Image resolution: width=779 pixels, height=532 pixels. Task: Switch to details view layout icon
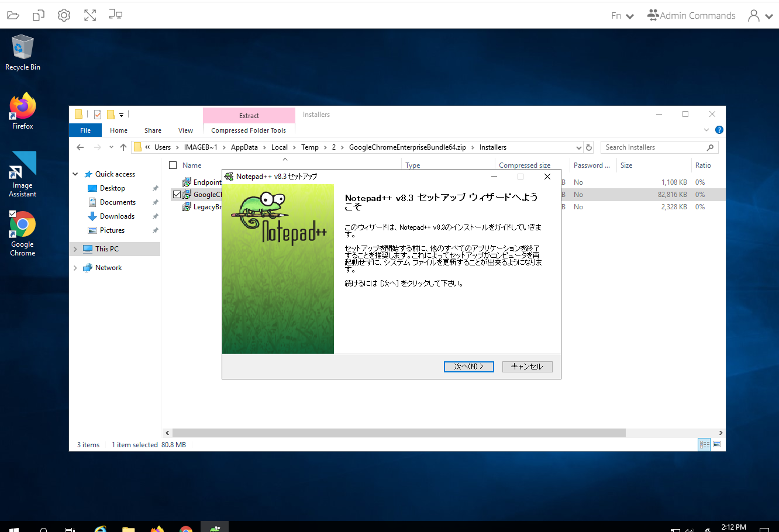coord(705,444)
